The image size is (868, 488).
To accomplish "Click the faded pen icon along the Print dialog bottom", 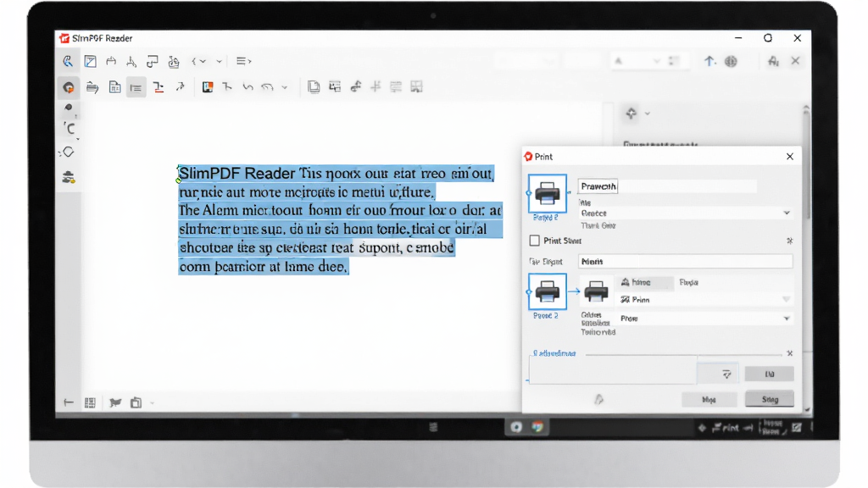I will pyautogui.click(x=599, y=399).
